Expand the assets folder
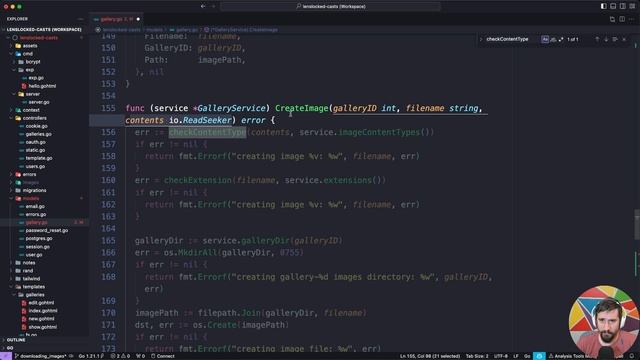 [x=30, y=46]
